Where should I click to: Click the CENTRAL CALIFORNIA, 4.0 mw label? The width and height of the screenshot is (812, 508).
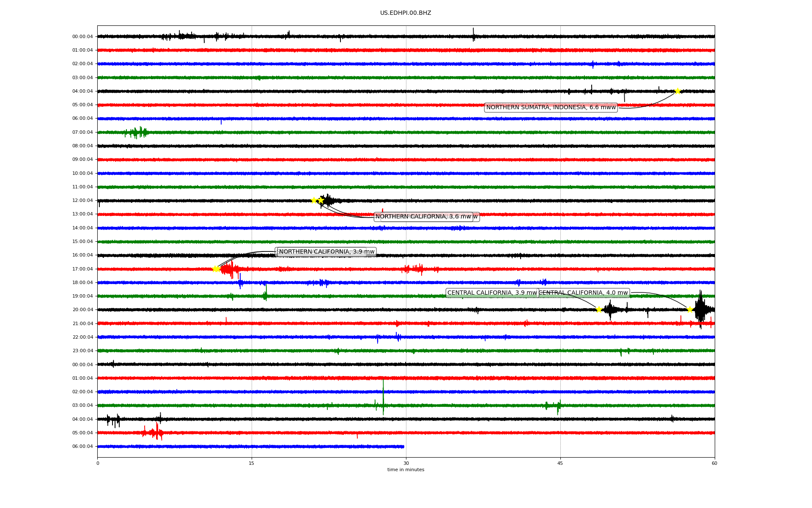(584, 293)
